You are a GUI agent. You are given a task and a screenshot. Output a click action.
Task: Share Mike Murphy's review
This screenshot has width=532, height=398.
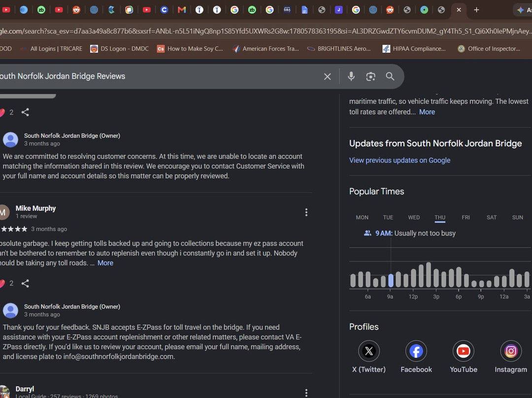(x=25, y=283)
